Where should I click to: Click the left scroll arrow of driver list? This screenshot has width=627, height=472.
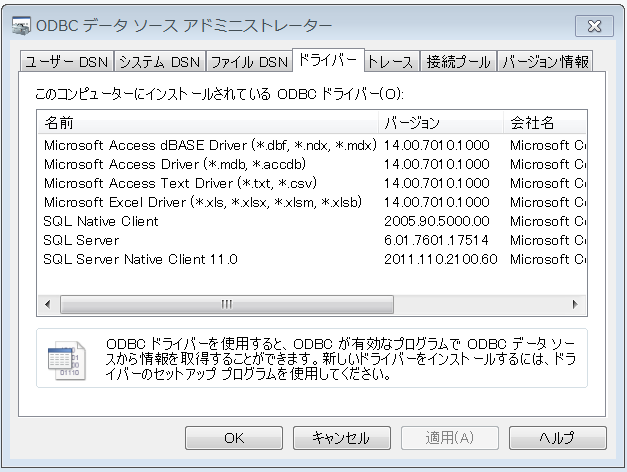point(48,304)
